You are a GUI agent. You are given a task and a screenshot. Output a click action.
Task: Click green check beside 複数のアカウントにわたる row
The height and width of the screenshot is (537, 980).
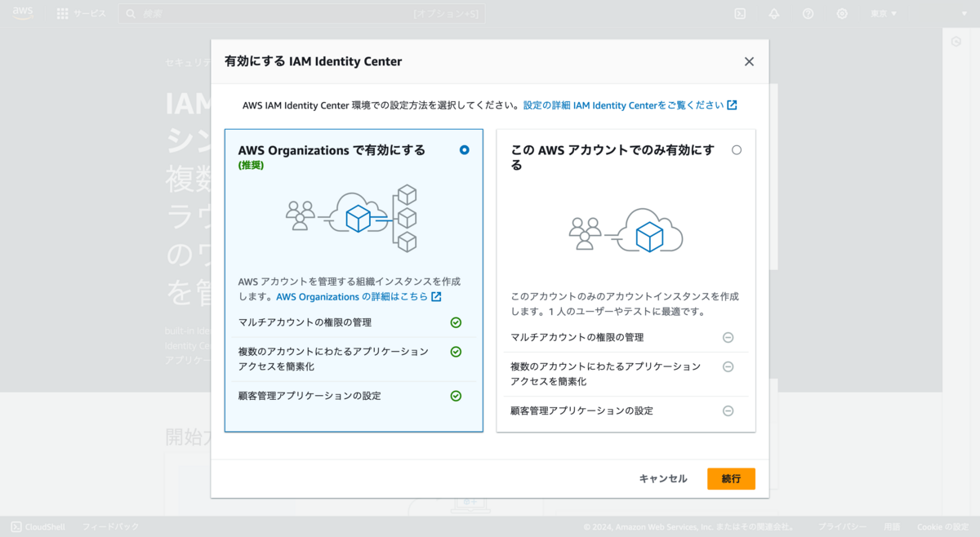(456, 352)
